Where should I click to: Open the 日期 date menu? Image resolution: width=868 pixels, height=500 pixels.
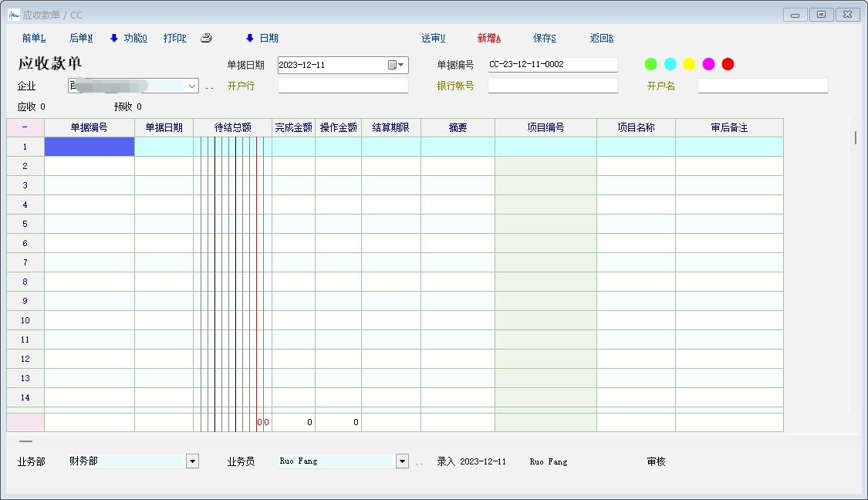pos(262,38)
